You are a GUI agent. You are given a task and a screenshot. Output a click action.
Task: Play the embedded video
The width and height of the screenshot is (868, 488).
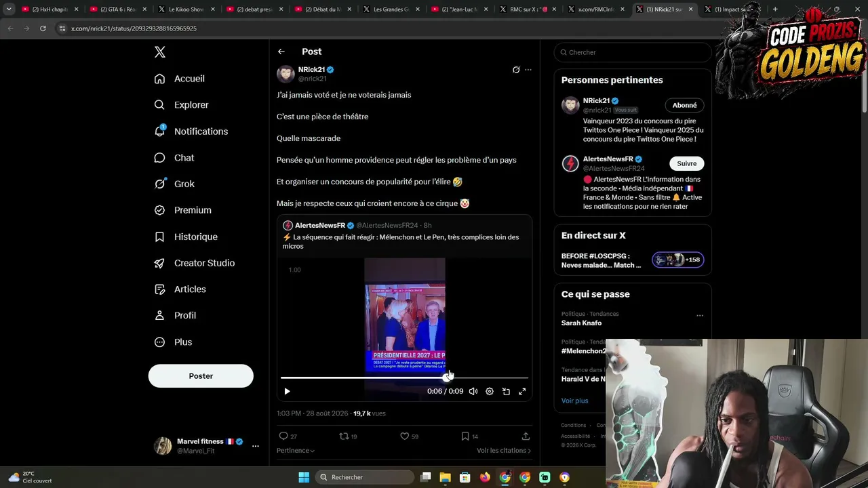click(x=287, y=391)
